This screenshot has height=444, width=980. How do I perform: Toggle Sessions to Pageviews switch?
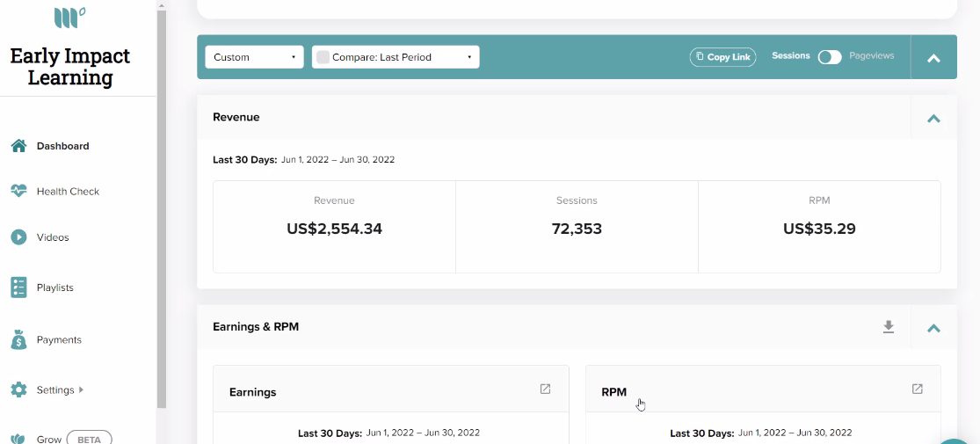tap(830, 57)
